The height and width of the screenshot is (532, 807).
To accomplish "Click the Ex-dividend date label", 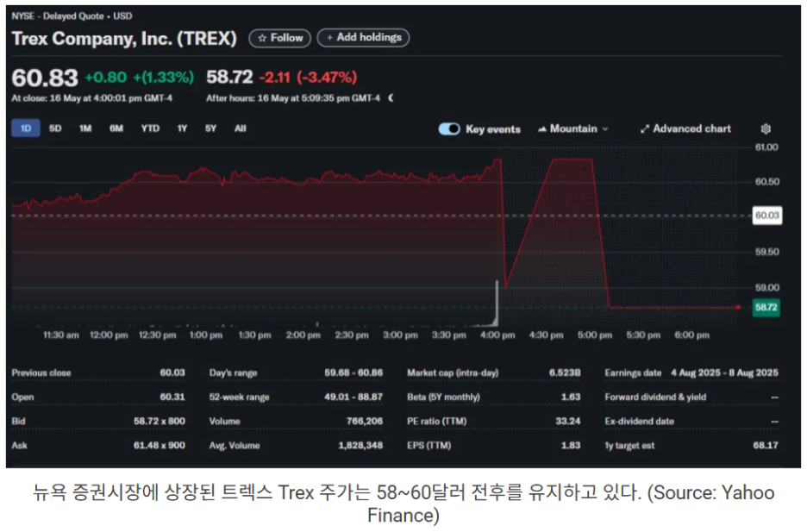I will point(639,421).
